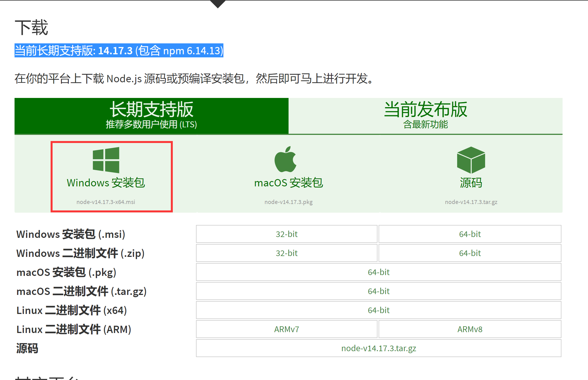Screen dimensions: 588x380
Task: Download the ARMv7 Linux binary
Action: 287,329
